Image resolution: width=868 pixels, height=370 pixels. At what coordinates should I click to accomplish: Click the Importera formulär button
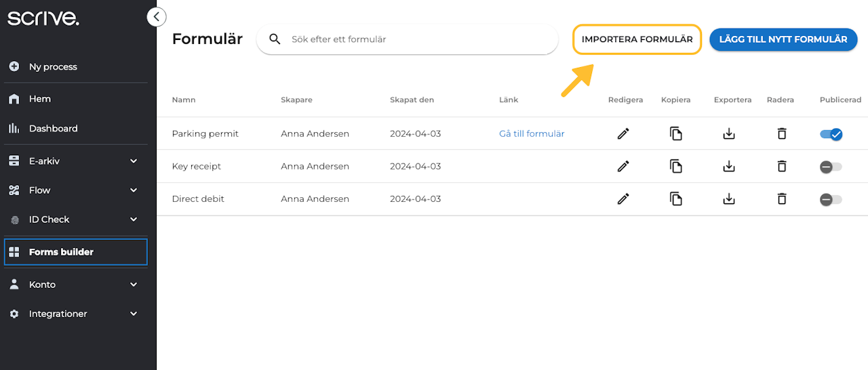[637, 39]
